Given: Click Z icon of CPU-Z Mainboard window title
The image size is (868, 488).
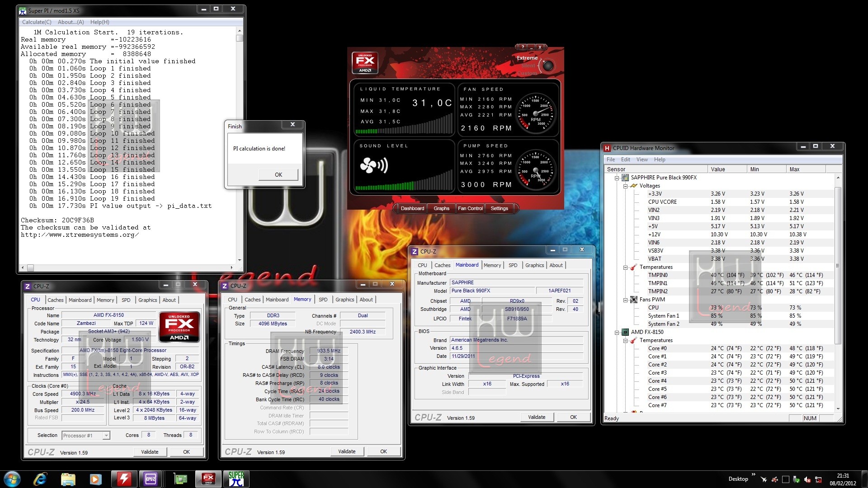Looking at the screenshot, I should coord(415,252).
